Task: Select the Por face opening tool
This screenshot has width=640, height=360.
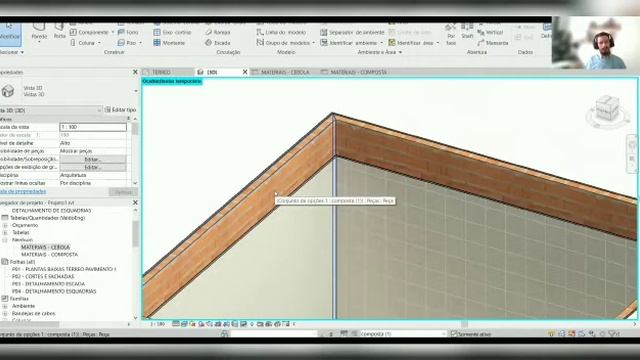Action: tap(451, 34)
